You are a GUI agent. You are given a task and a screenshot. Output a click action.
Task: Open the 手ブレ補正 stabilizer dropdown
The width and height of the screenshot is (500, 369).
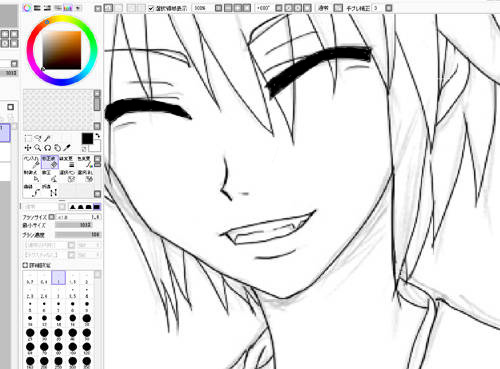[x=388, y=8]
